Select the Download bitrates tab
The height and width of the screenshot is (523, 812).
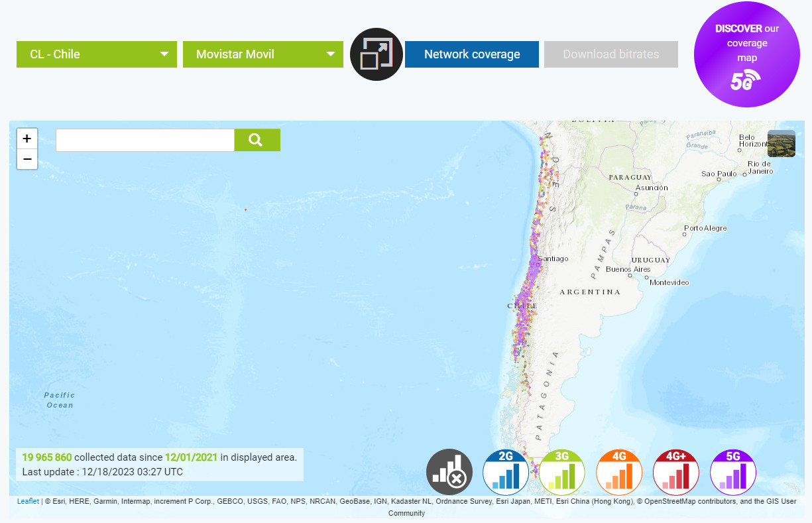[610, 54]
